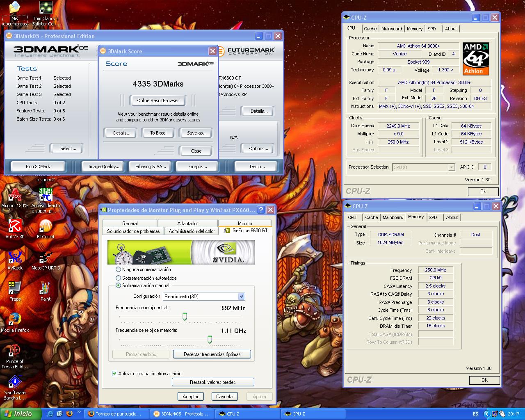Launch SiSoftware Sandra desktop icon

(x=15, y=382)
